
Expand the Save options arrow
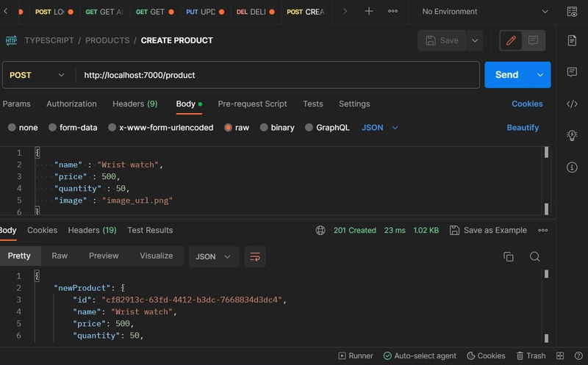[475, 40]
